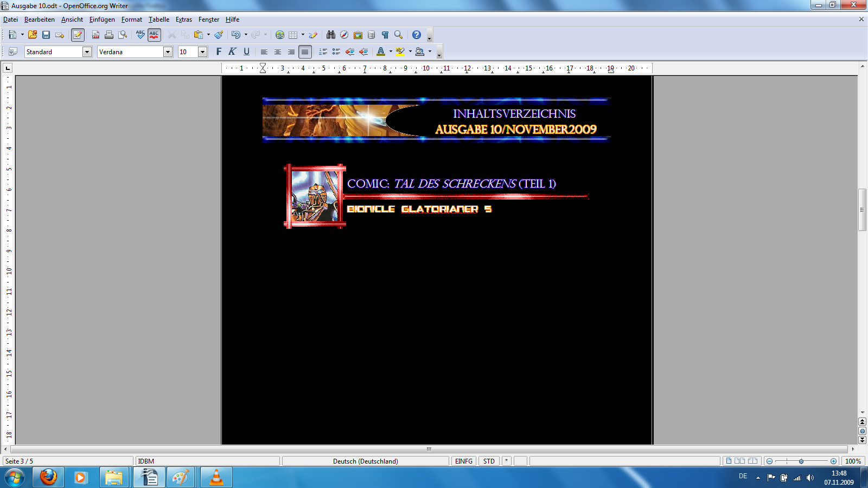Launch VLC from the taskbar
The height and width of the screenshot is (488, 868).
(x=216, y=478)
